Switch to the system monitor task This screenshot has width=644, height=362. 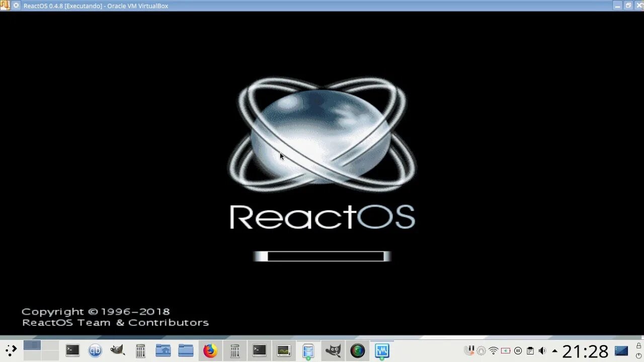284,350
